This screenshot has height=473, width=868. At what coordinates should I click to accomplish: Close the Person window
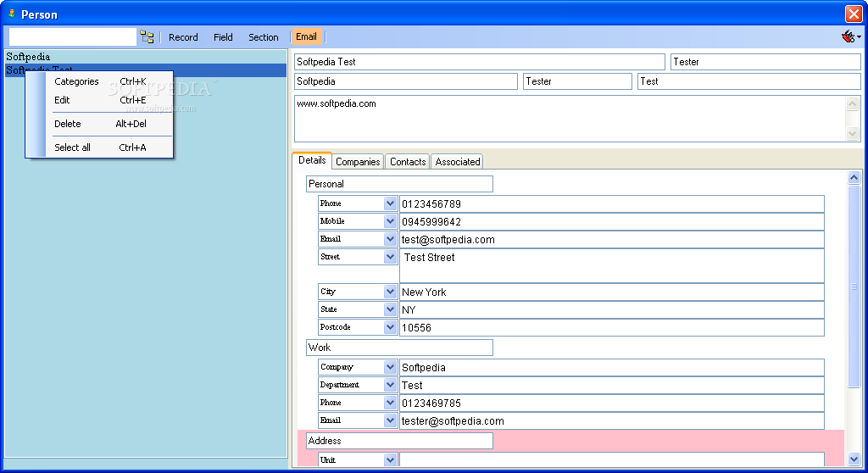(x=853, y=14)
